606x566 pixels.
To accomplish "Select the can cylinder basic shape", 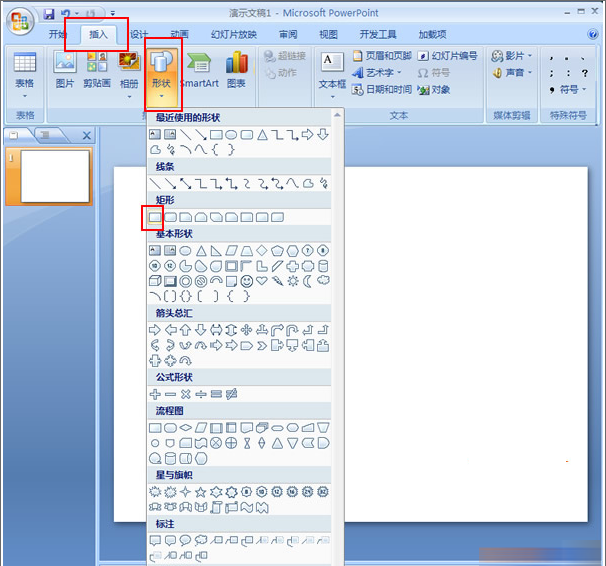I will [323, 266].
